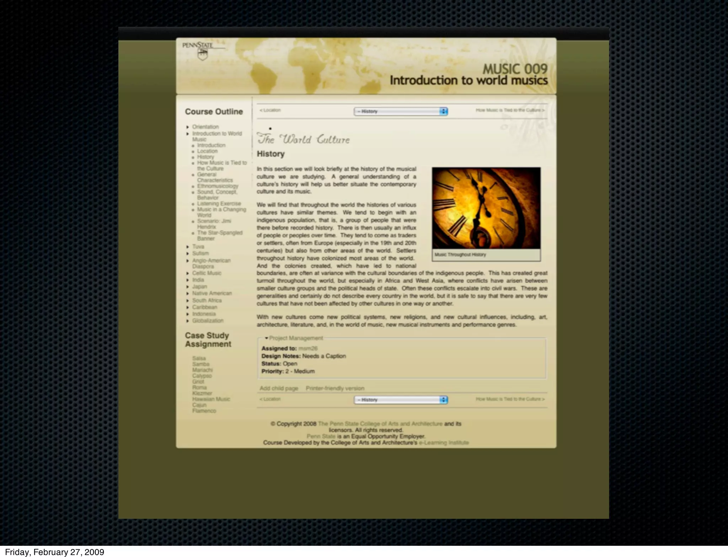Click the Penn State footer link
Image resolution: width=728 pixels, height=560 pixels.
coord(321,436)
